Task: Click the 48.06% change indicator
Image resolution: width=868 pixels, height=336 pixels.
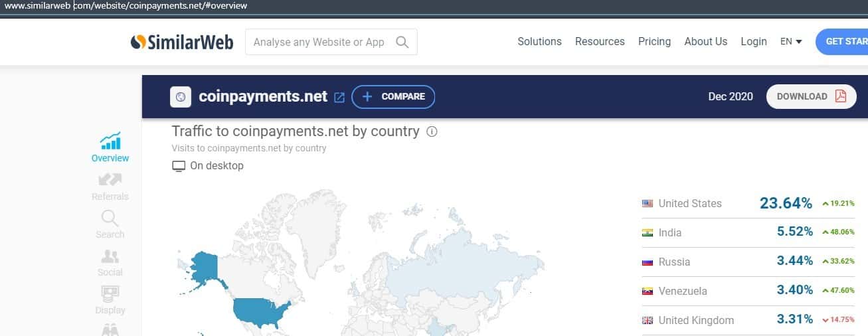Action: click(838, 233)
